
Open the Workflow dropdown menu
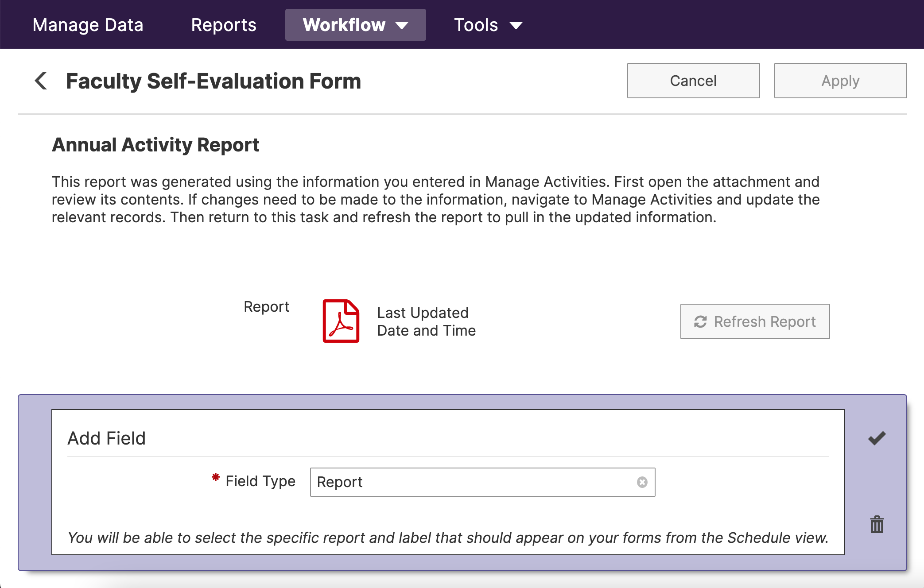click(356, 25)
